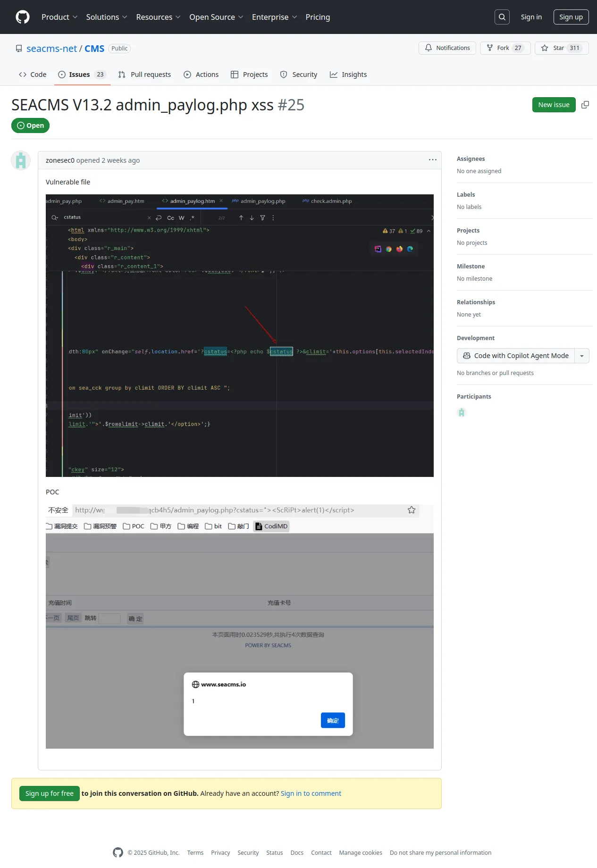The width and height of the screenshot is (597, 868).
Task: Switch to the Code tab
Action: [x=33, y=75]
